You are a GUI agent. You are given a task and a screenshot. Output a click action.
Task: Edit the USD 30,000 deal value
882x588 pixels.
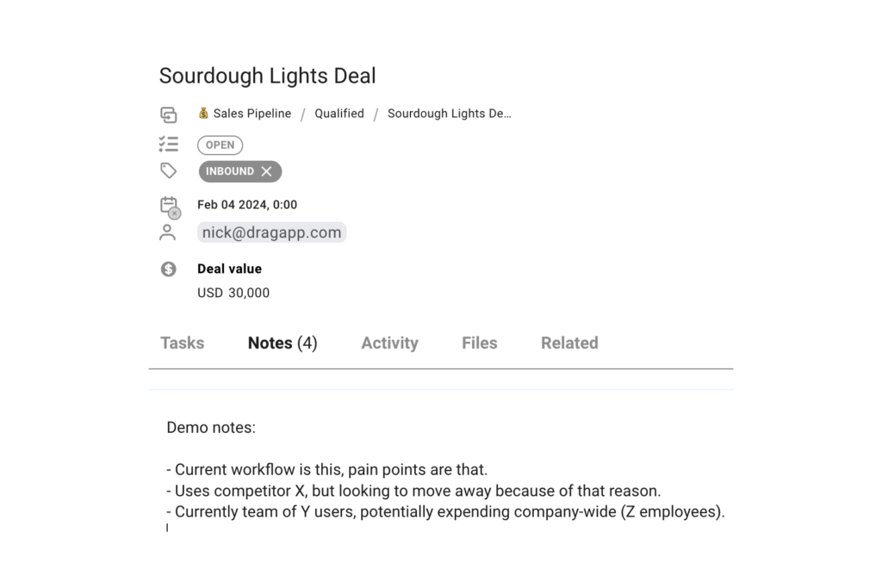point(233,293)
